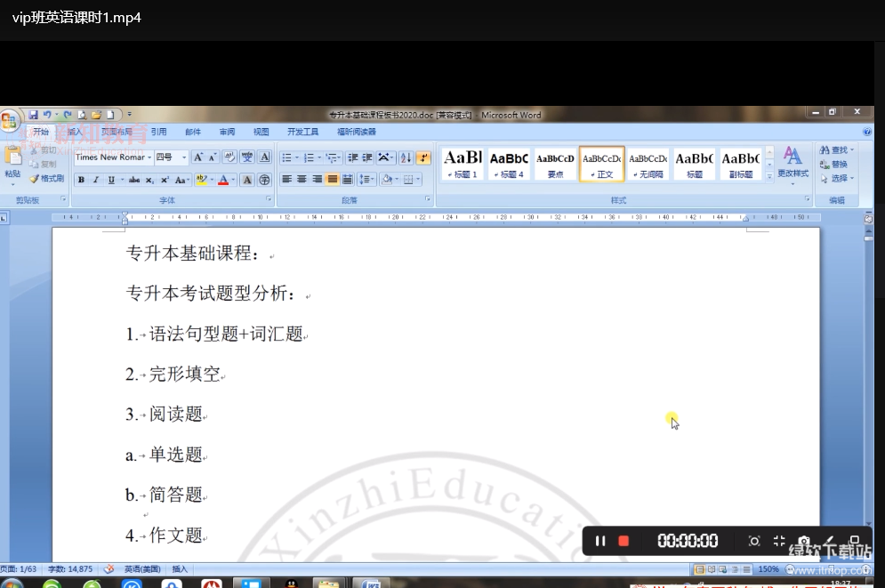Center the paragraph text
Viewport: 885px width, 588px height.
[x=302, y=180]
